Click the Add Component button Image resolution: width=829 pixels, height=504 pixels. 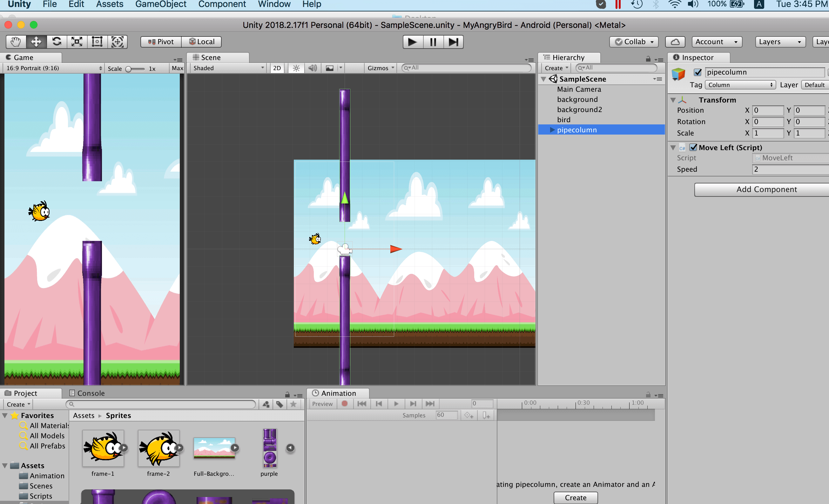(x=766, y=189)
